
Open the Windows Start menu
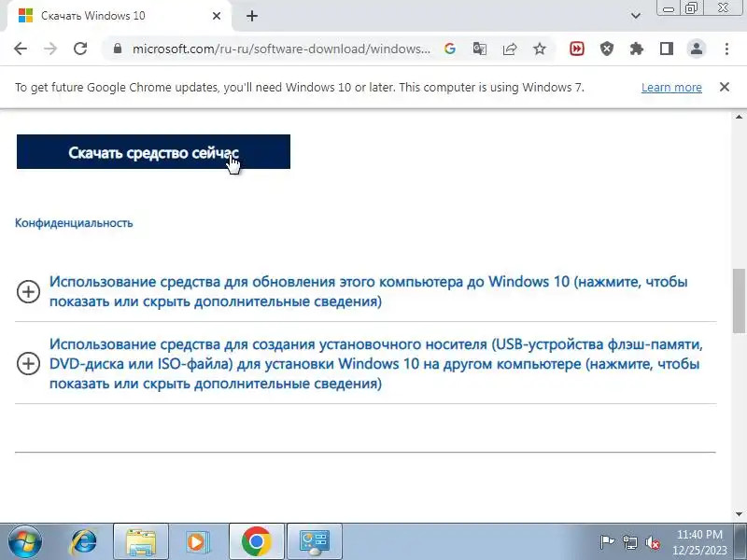point(25,541)
